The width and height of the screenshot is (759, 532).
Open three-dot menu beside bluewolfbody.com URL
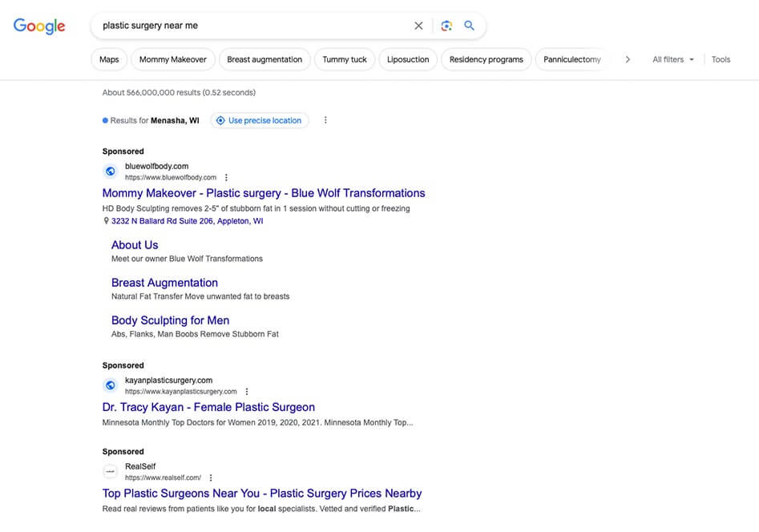(227, 178)
